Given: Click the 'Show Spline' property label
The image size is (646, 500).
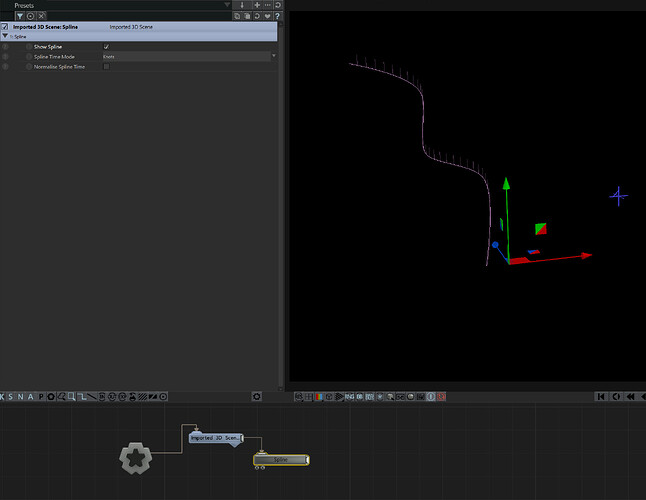Looking at the screenshot, I should point(48,47).
